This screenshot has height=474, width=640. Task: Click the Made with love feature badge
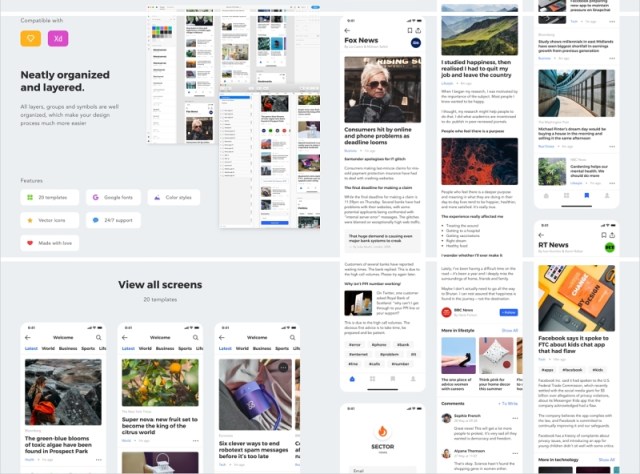point(49,243)
